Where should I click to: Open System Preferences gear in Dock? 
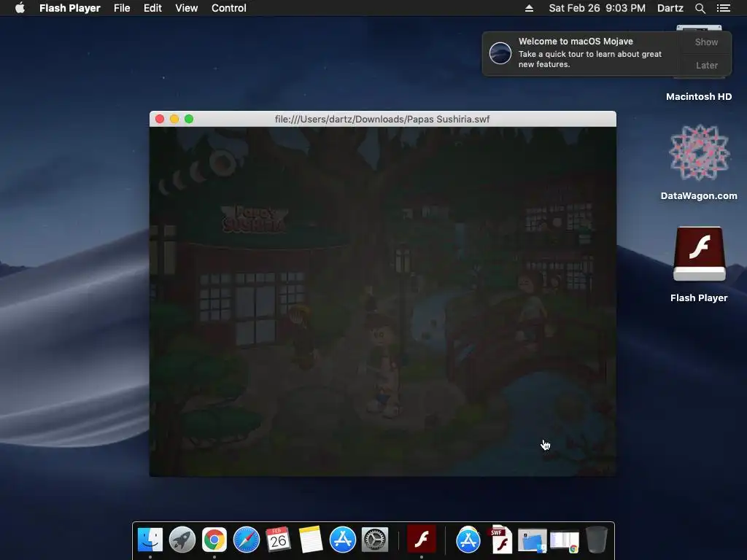point(375,540)
